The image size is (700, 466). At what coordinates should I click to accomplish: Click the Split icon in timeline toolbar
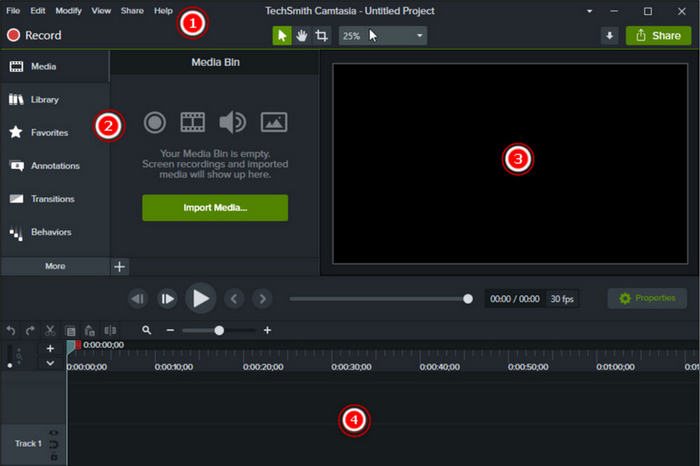click(110, 330)
